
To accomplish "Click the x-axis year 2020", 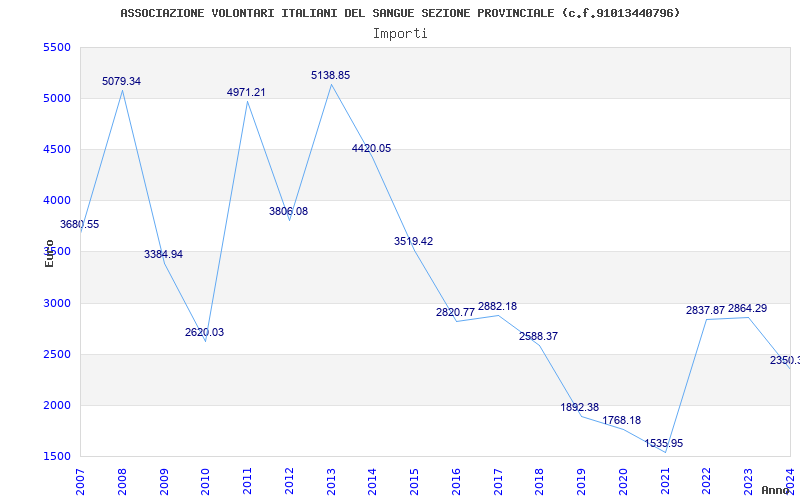I will tap(623, 482).
